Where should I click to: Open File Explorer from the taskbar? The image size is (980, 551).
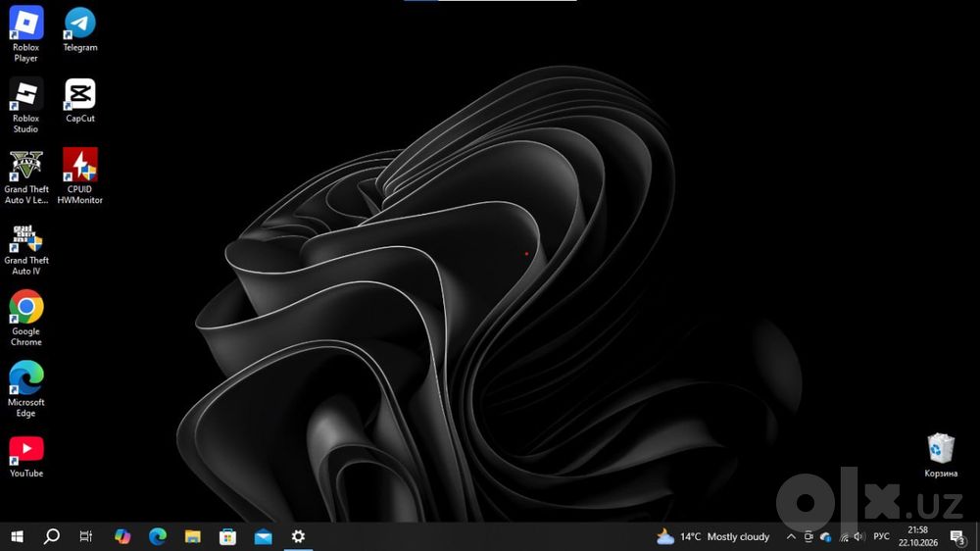point(192,536)
